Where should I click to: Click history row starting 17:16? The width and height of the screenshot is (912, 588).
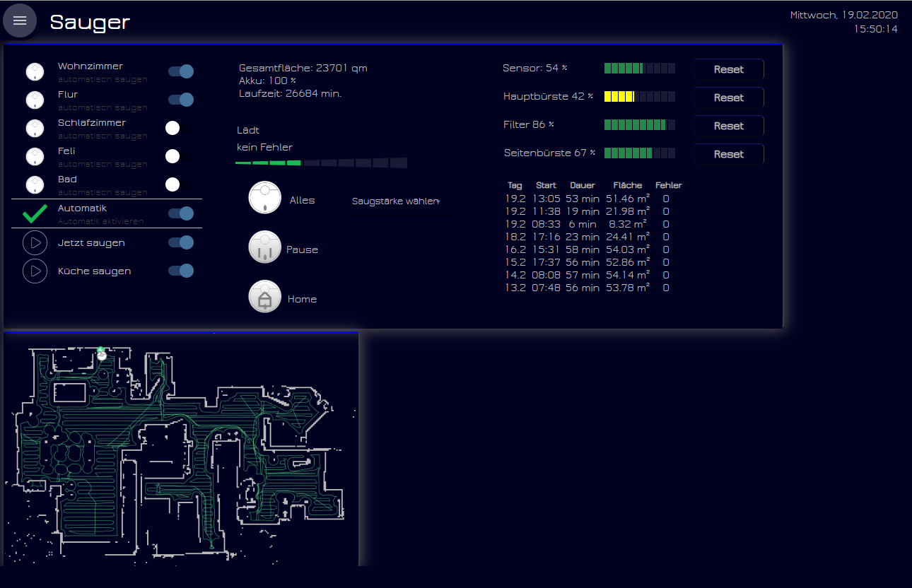pos(587,237)
